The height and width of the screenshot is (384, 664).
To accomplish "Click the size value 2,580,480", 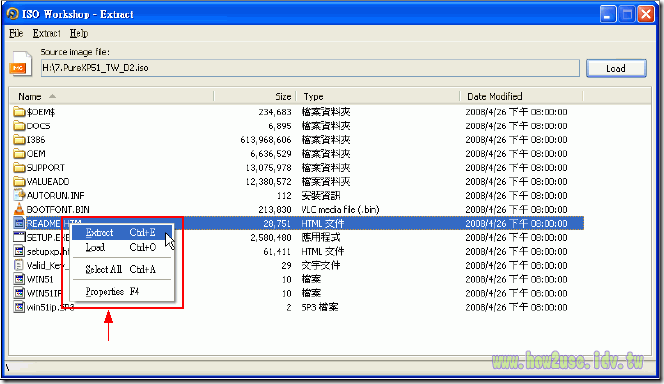I will [x=271, y=238].
